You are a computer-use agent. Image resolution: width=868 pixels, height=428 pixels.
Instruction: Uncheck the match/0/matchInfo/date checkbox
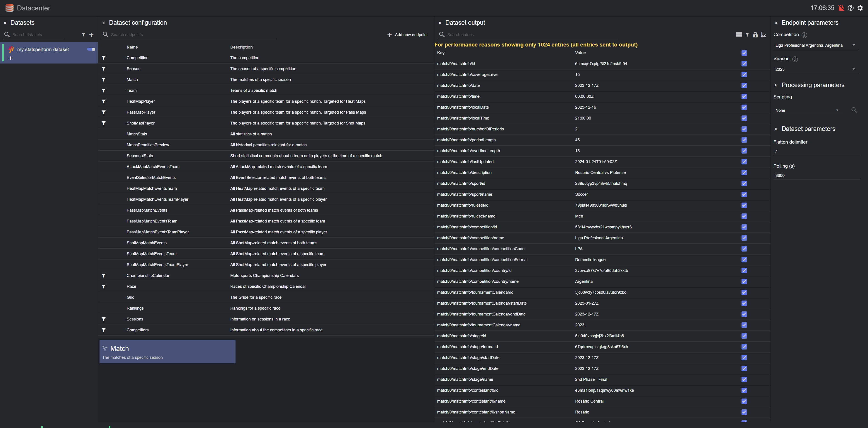744,86
